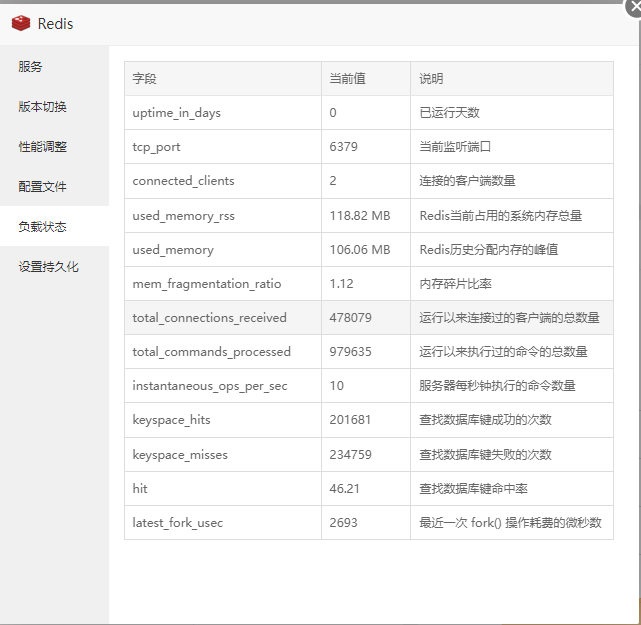Screen dimensions: 641x625
Task: Select the total_connections_received field cell
Action: pyautogui.click(x=223, y=318)
